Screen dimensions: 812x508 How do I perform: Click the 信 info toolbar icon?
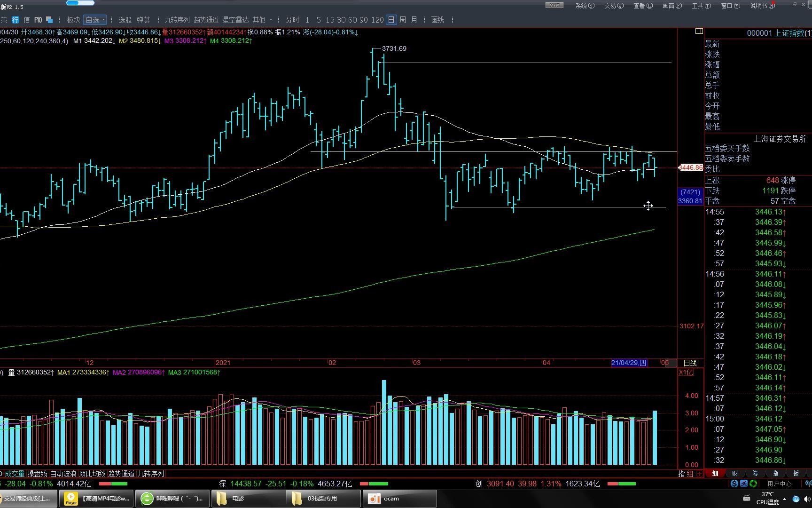(x=26, y=20)
